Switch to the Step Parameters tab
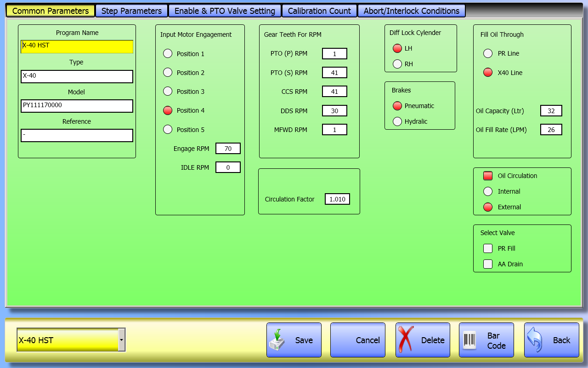This screenshot has height=368, width=588. (131, 11)
